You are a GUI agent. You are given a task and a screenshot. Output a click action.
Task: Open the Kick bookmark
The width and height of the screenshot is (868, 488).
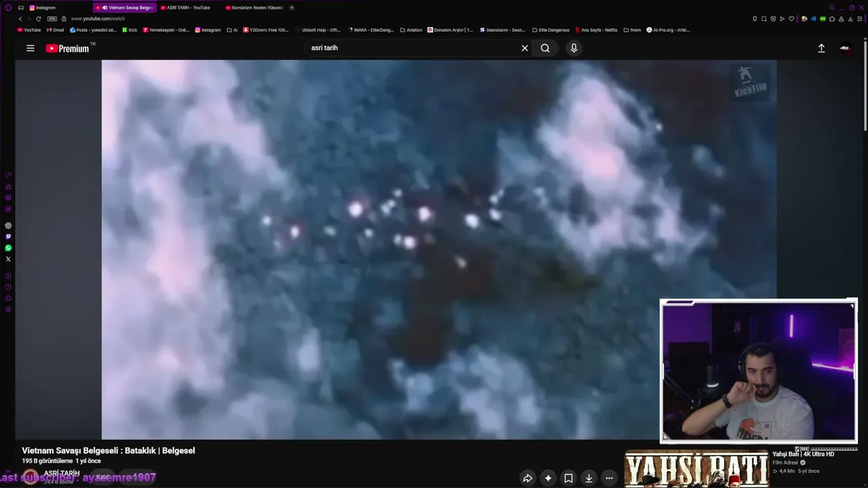tap(130, 30)
